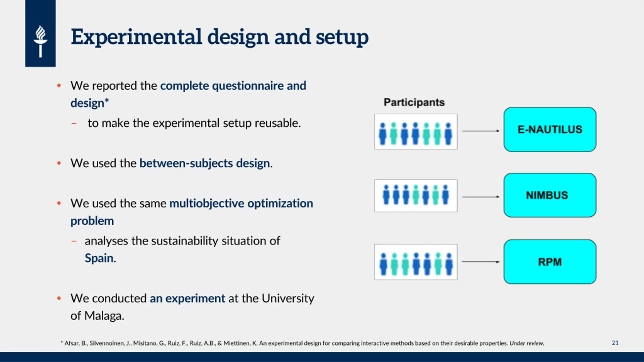Click 'to make the experimental setup reusable.'
The height and width of the screenshot is (362, 644).
[x=194, y=123]
